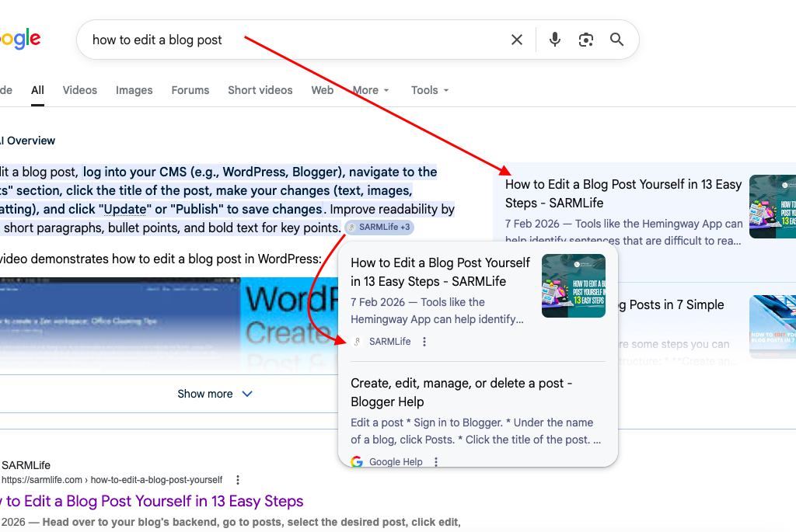The width and height of the screenshot is (796, 532).
Task: Switch to the Images tab
Action: [134, 90]
